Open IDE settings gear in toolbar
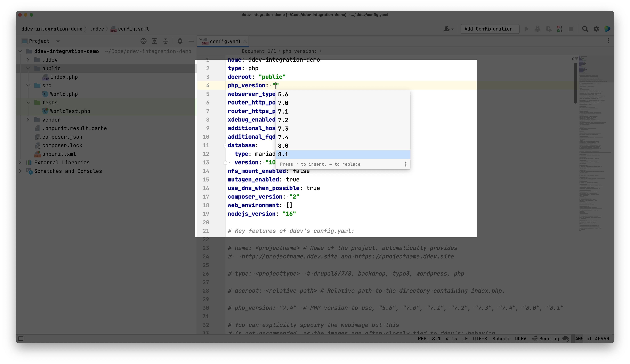The height and width of the screenshot is (364, 630). point(596,29)
